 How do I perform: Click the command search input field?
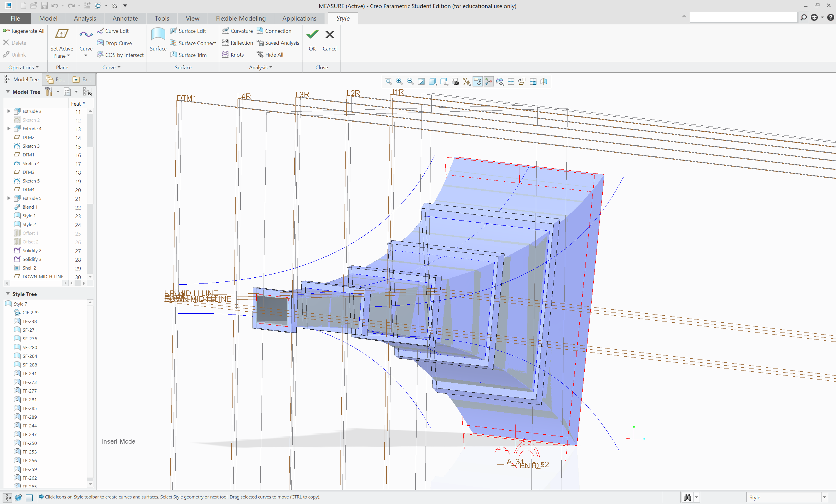click(x=743, y=17)
